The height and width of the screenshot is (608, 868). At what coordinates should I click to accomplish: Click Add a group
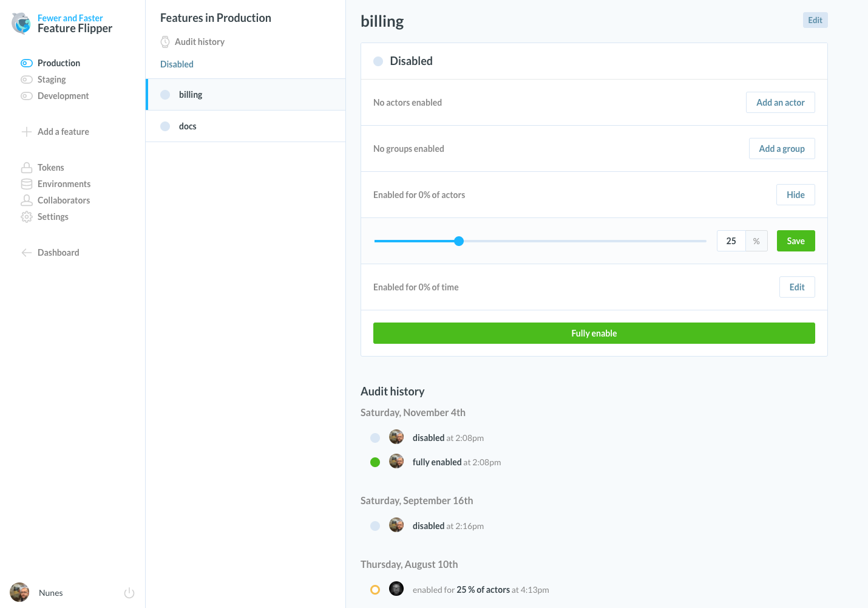(782, 148)
